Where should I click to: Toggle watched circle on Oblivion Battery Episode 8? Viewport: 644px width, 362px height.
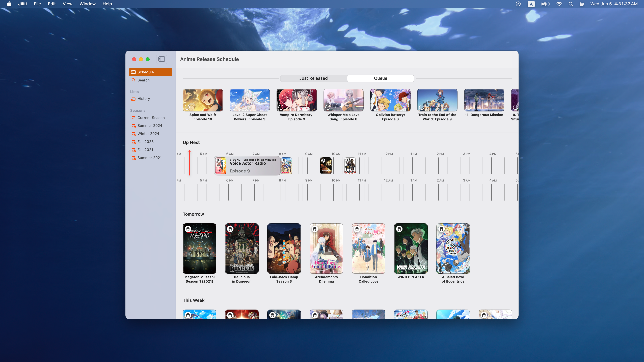tap(374, 107)
